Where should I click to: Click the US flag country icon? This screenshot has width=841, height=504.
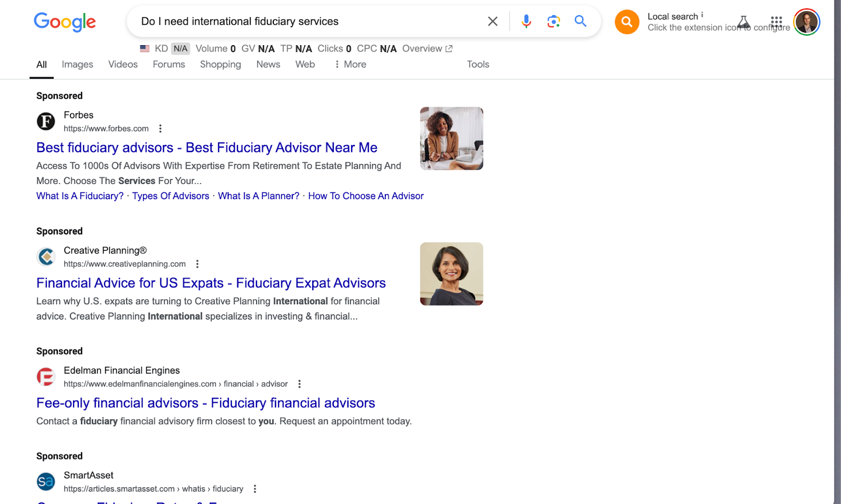(145, 48)
